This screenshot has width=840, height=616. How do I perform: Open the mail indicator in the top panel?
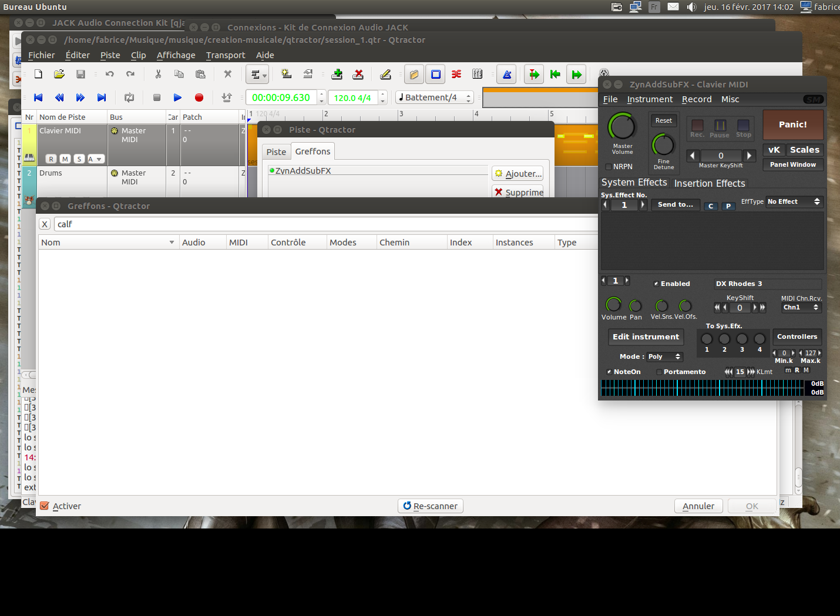673,7
